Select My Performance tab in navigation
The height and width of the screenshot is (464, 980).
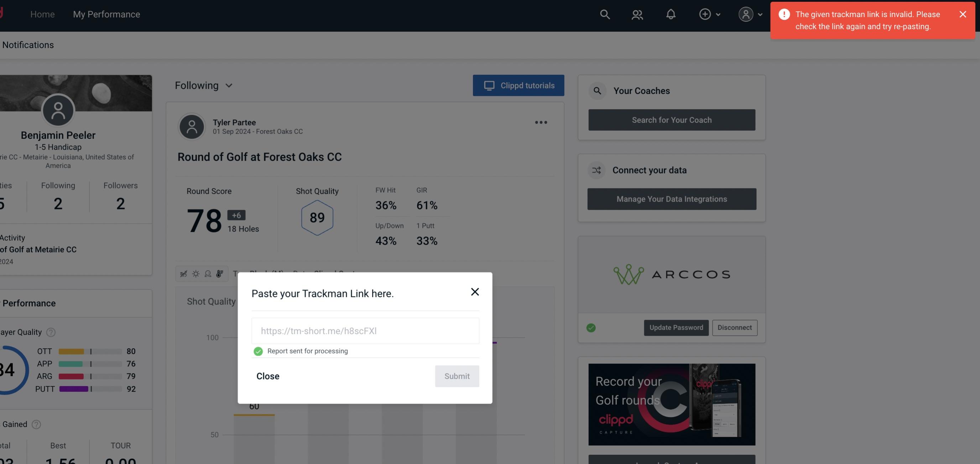coord(106,14)
